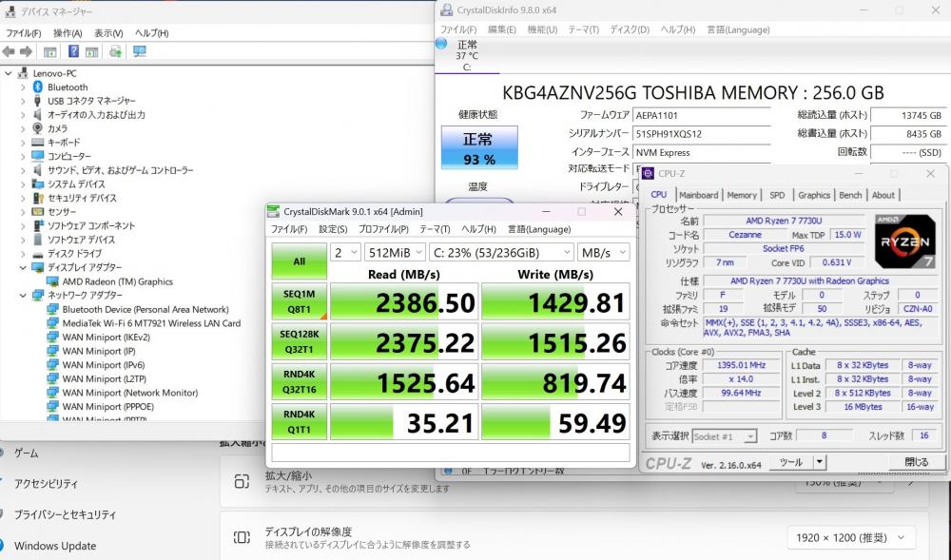Screen dimensions: 951x560
Task: Run the SEQ128K Q32T1 test
Action: pos(299,341)
